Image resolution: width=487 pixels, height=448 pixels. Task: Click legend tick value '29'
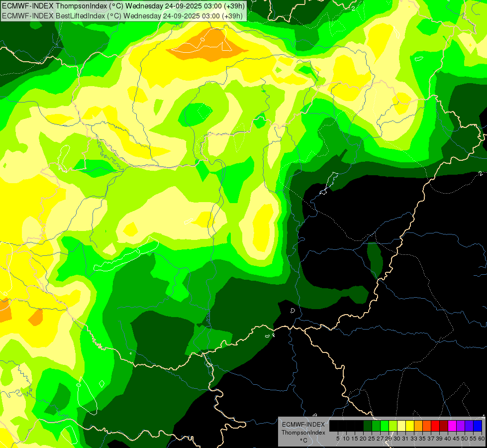click(x=388, y=439)
